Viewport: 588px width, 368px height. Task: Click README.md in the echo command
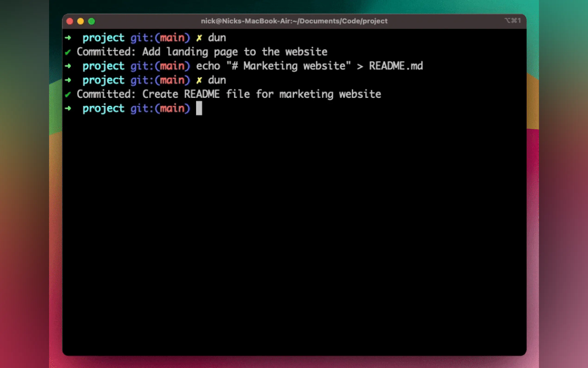coord(396,66)
